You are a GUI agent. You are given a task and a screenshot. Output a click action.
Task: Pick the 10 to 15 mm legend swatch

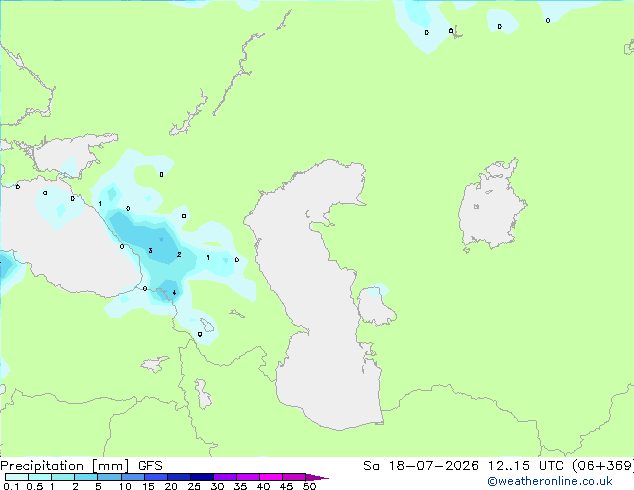(x=132, y=477)
